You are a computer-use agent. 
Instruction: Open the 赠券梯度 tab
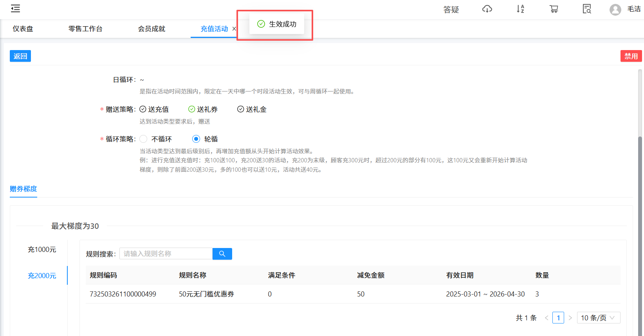(x=23, y=189)
